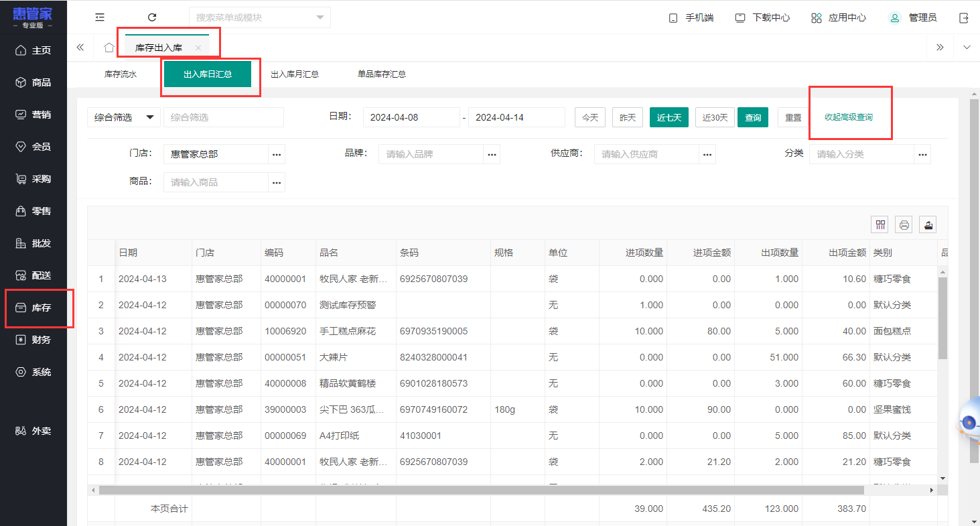The width and height of the screenshot is (980, 526).
Task: Click the 今天 date button
Action: tap(589, 117)
